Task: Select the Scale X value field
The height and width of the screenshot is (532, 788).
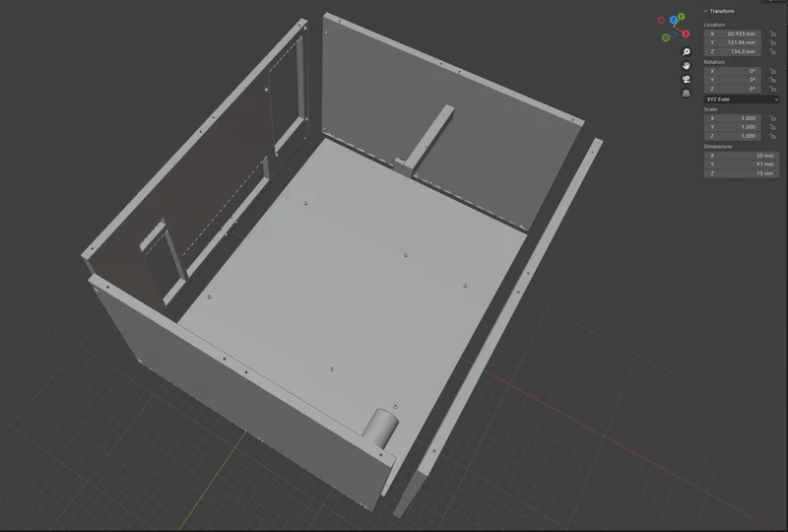Action: point(732,118)
